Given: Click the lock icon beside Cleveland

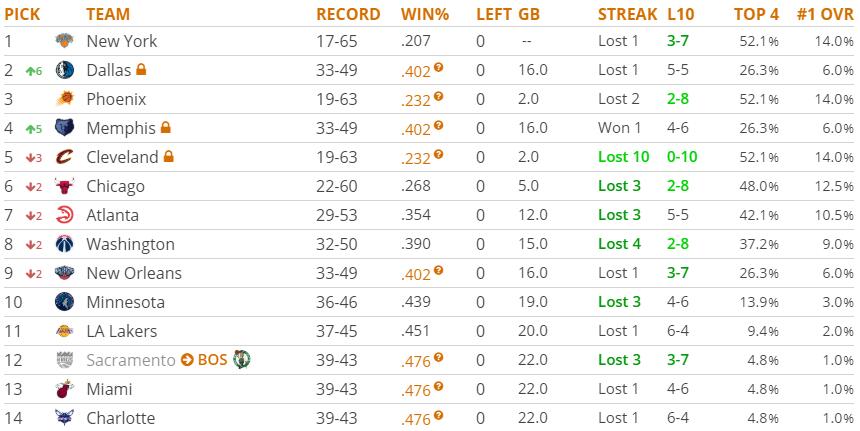Looking at the screenshot, I should click(169, 156).
